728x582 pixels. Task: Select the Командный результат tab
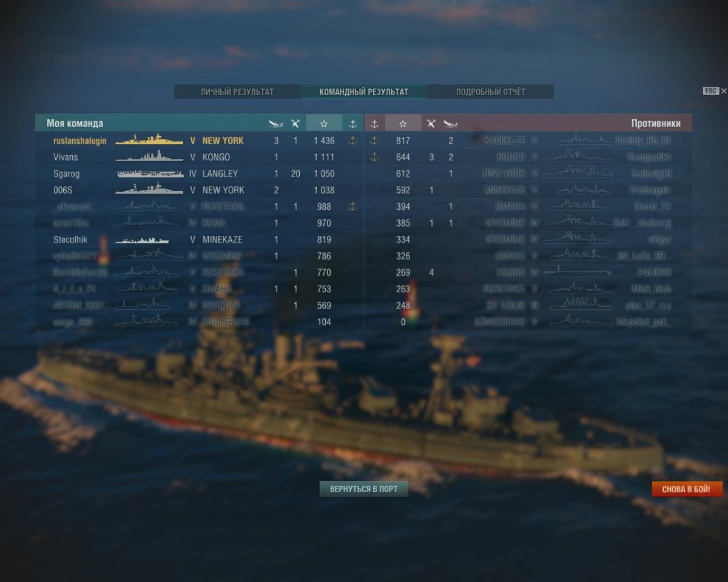point(364,92)
